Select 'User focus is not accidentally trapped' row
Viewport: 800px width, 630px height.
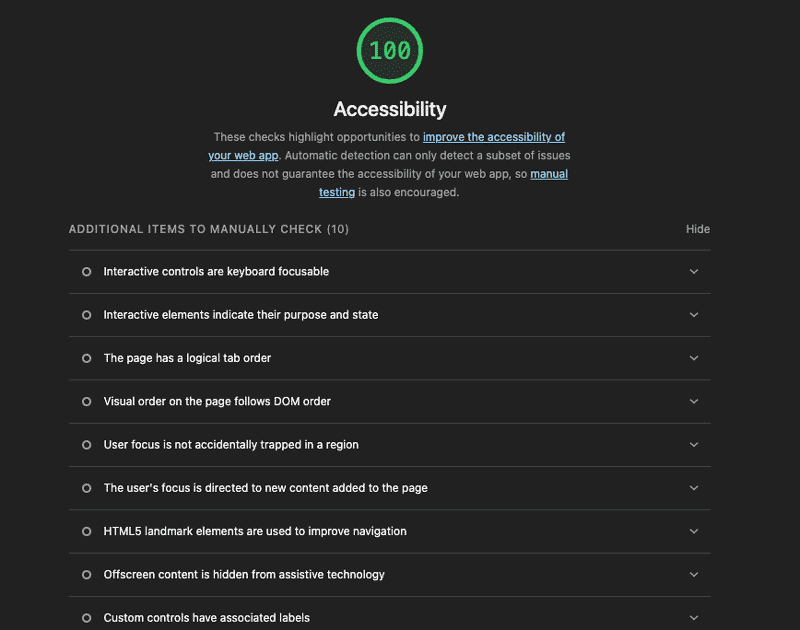click(231, 445)
